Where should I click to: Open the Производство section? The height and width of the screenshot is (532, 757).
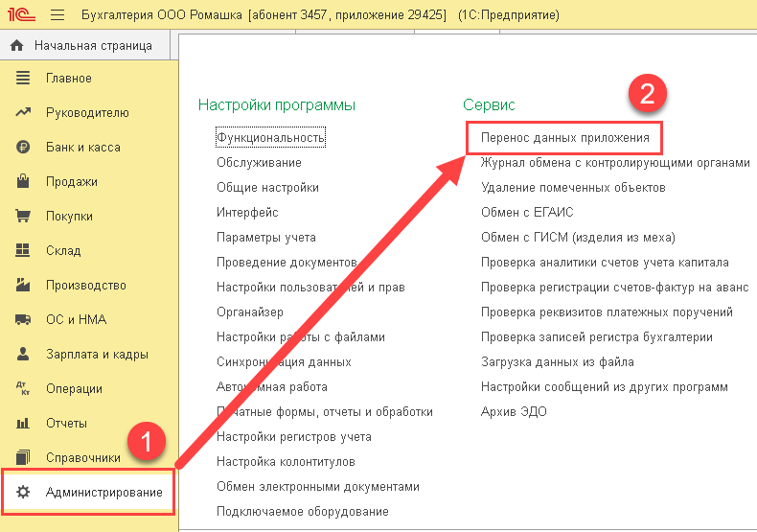[x=86, y=286]
